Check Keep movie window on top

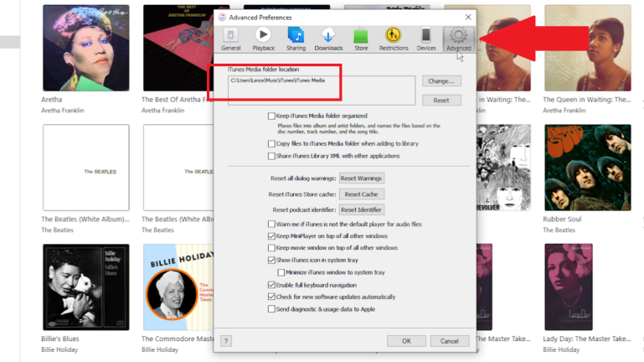(271, 248)
